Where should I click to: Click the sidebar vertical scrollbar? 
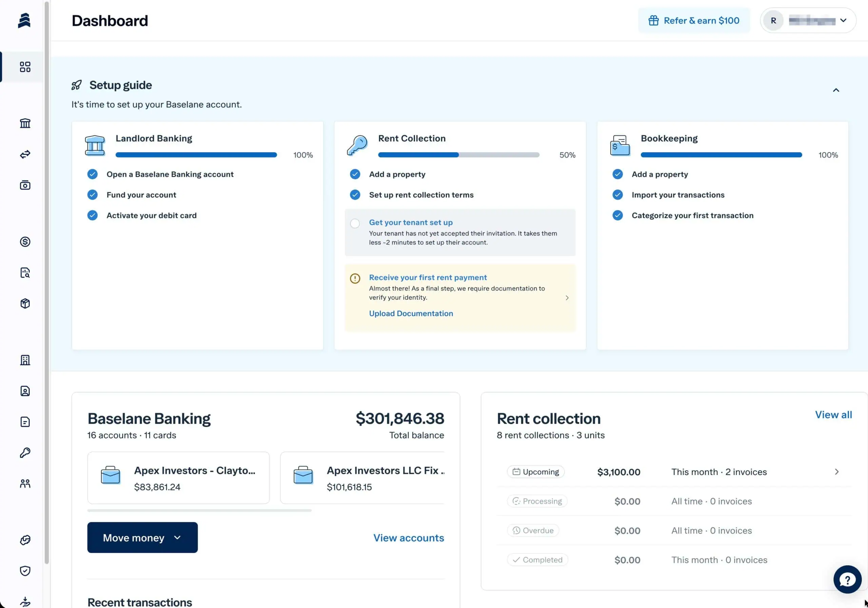coord(47,283)
